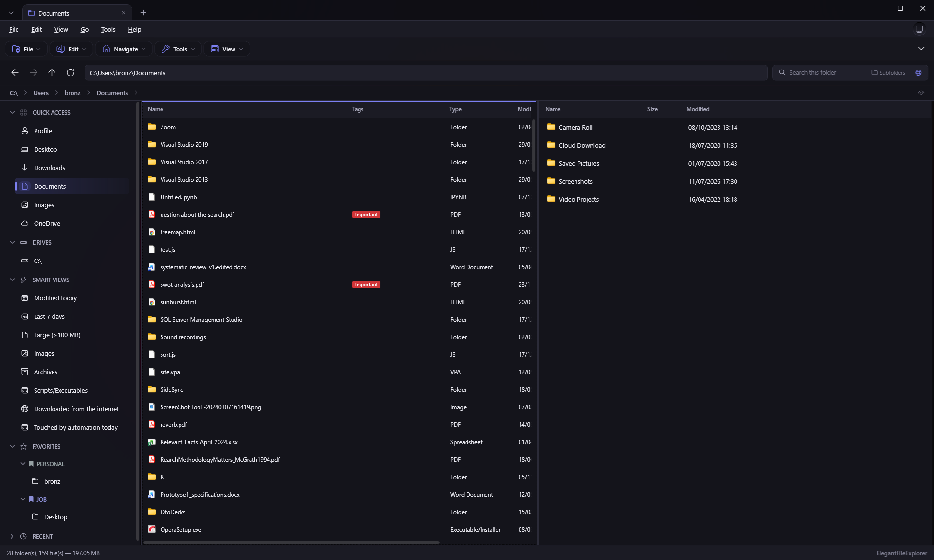The width and height of the screenshot is (934, 560).
Task: Select the treemap.html file icon
Action: tap(152, 232)
